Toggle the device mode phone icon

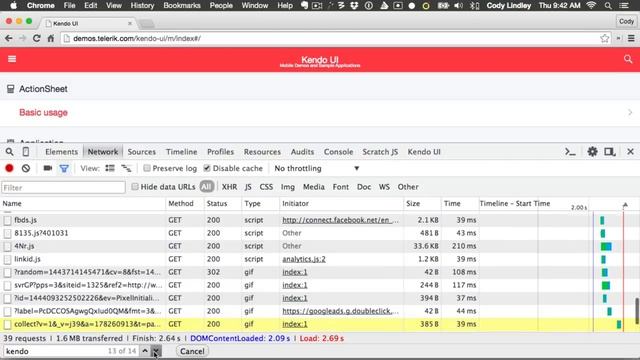pos(26,152)
